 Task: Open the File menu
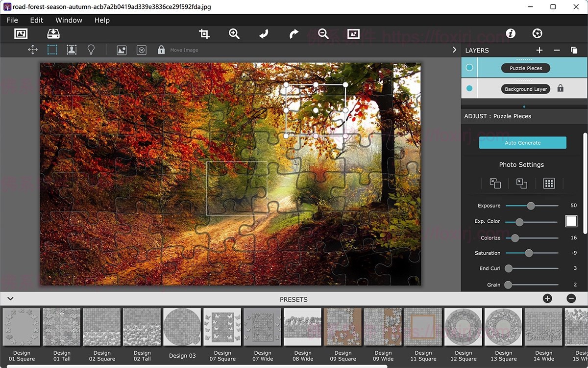point(12,20)
